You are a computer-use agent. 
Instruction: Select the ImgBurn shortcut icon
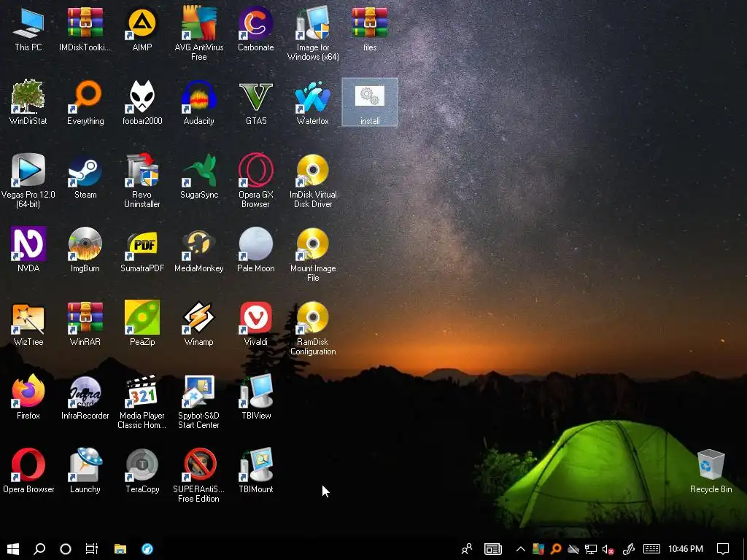click(85, 244)
